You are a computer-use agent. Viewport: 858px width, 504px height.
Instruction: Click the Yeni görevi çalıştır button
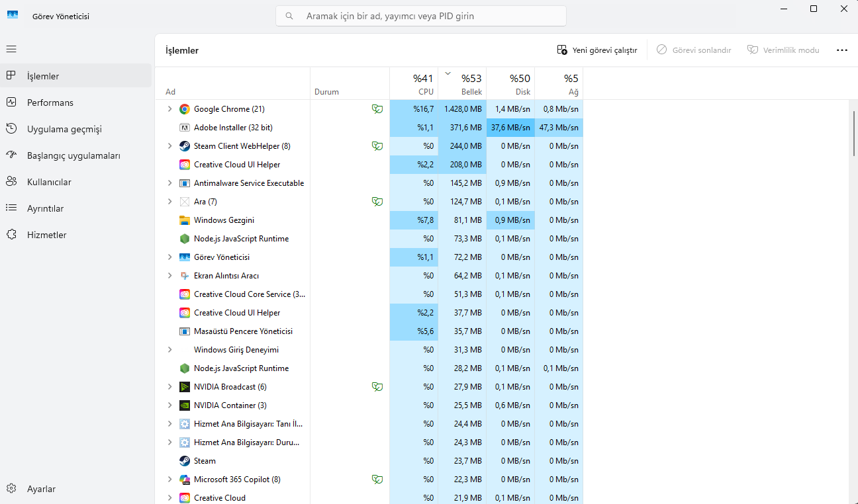point(597,50)
